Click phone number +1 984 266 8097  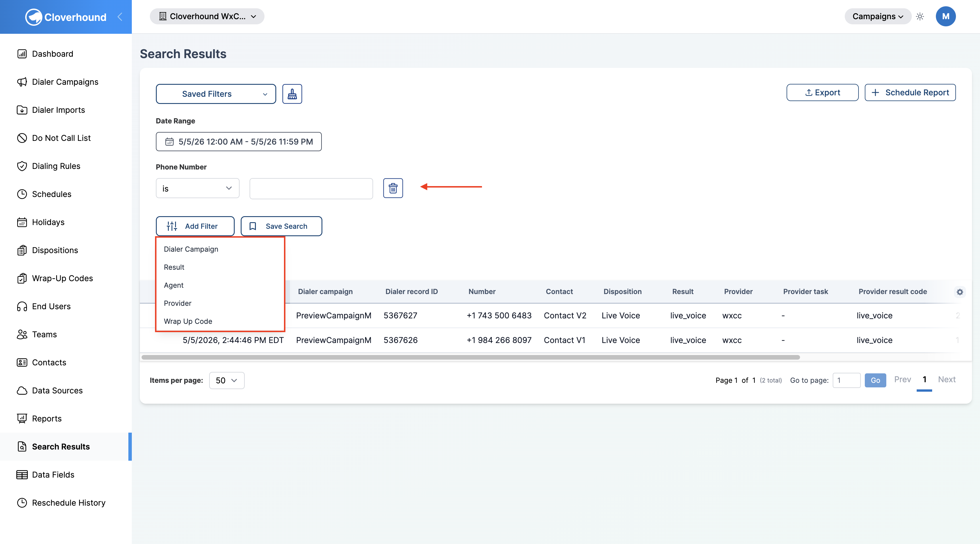click(x=499, y=340)
